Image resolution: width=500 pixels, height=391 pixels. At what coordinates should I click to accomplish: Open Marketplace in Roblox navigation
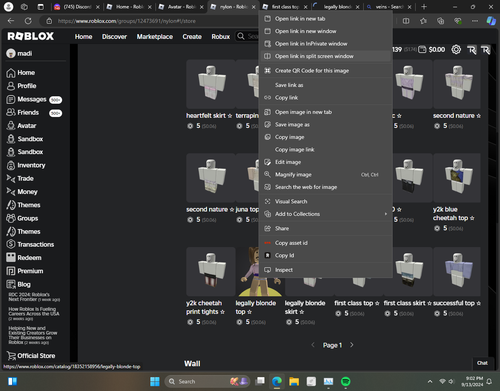155,37
